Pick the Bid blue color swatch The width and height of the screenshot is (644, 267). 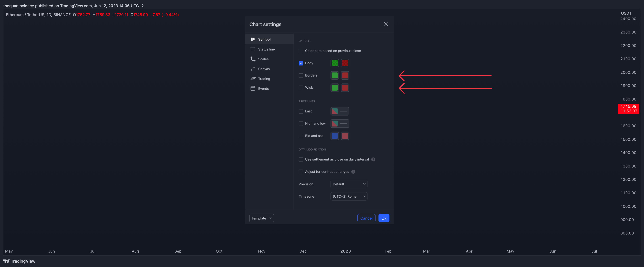click(334, 136)
